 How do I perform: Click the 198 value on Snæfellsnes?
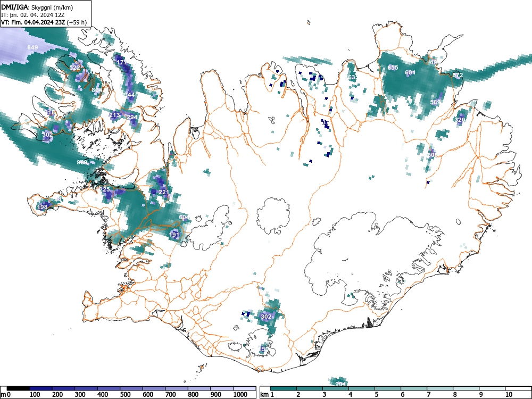coord(43,207)
